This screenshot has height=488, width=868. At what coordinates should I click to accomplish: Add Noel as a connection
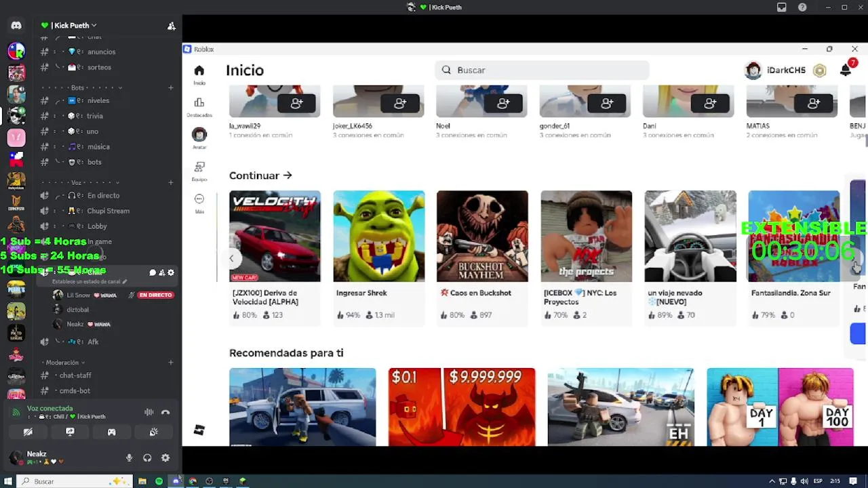(x=503, y=103)
